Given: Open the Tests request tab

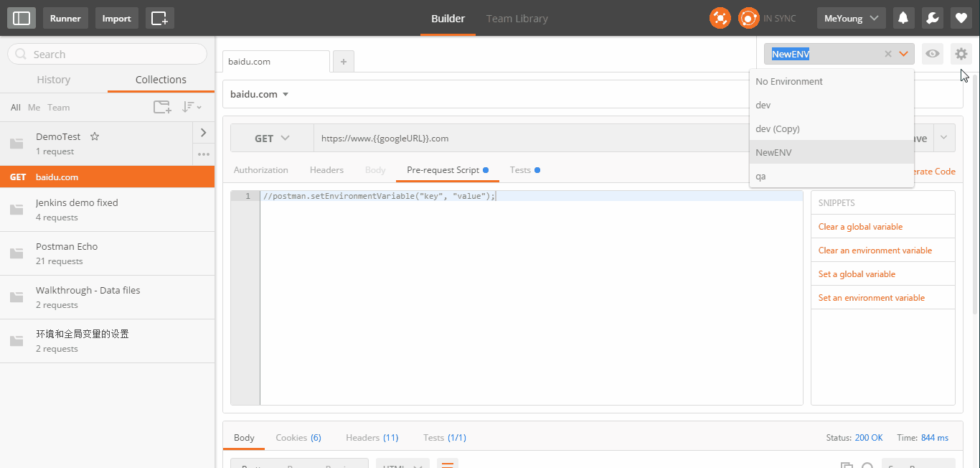Looking at the screenshot, I should click(520, 170).
